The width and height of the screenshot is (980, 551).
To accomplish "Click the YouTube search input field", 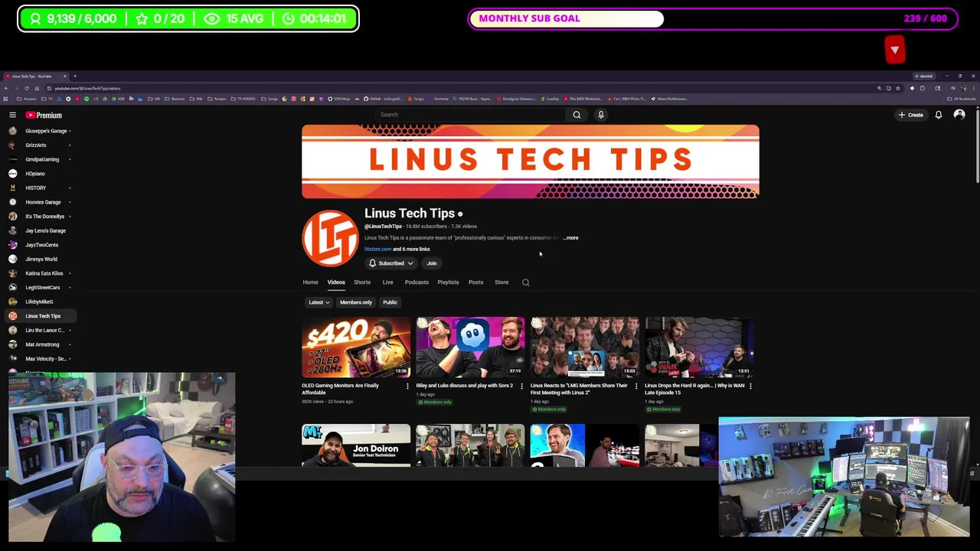I will (471, 115).
